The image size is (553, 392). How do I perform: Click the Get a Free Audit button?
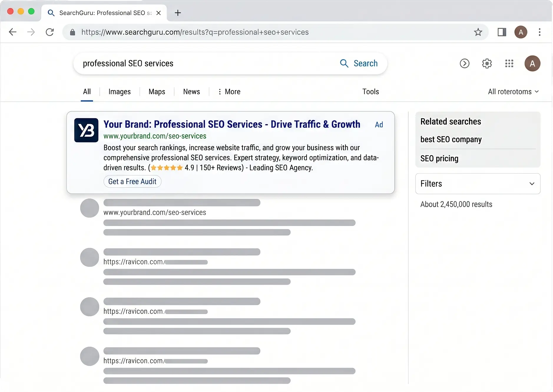133,181
